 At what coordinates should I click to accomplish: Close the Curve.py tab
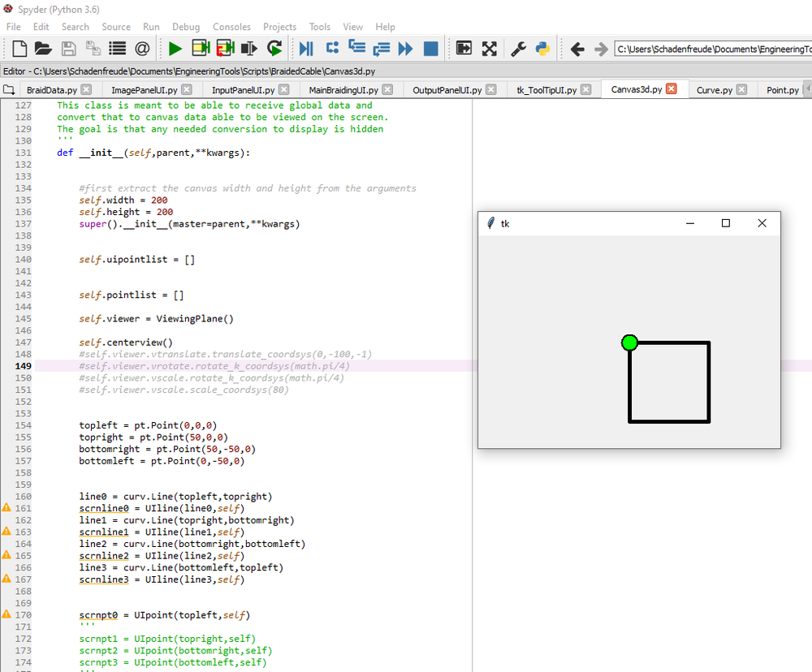(741, 89)
